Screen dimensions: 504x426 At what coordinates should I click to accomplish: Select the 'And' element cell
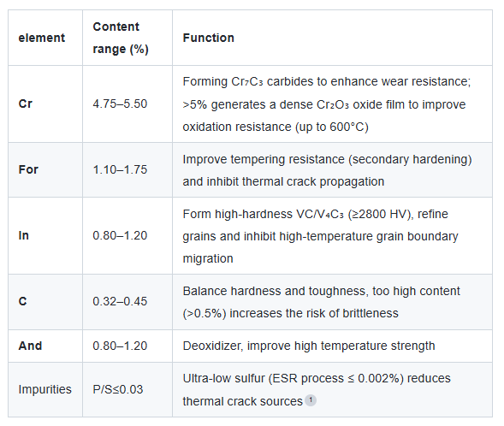tap(30, 346)
